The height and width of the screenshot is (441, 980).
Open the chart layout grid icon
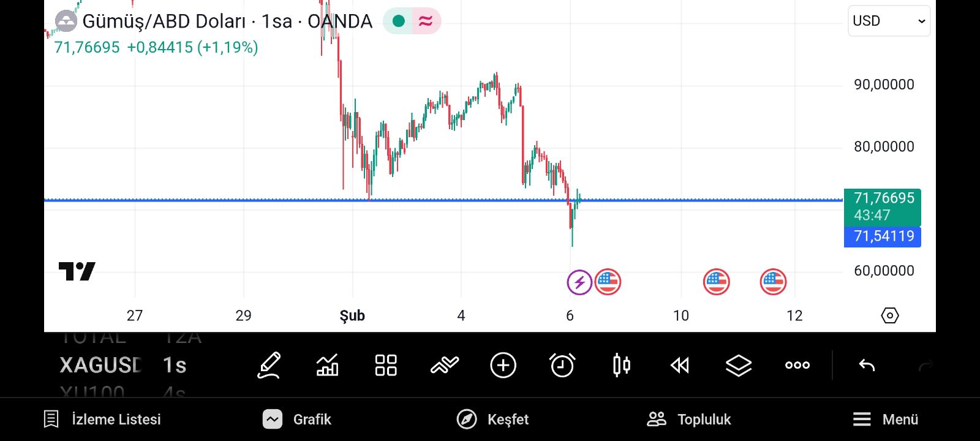click(386, 366)
